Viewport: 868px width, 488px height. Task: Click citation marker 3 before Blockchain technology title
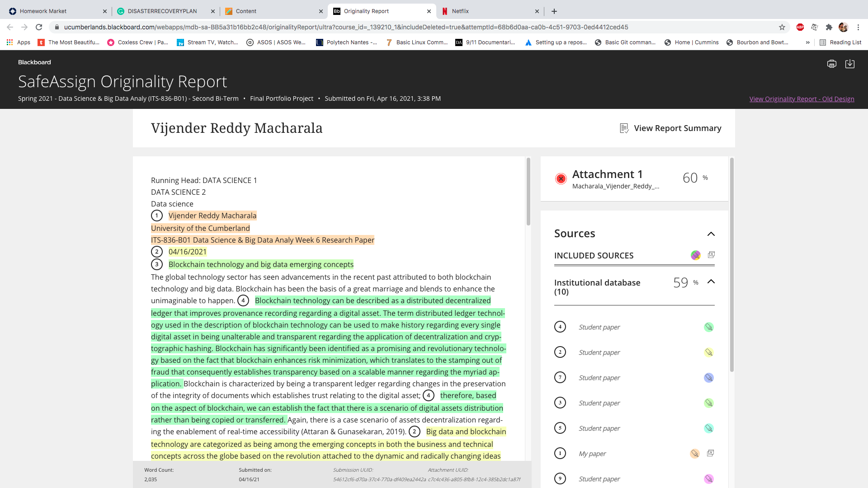click(x=157, y=265)
